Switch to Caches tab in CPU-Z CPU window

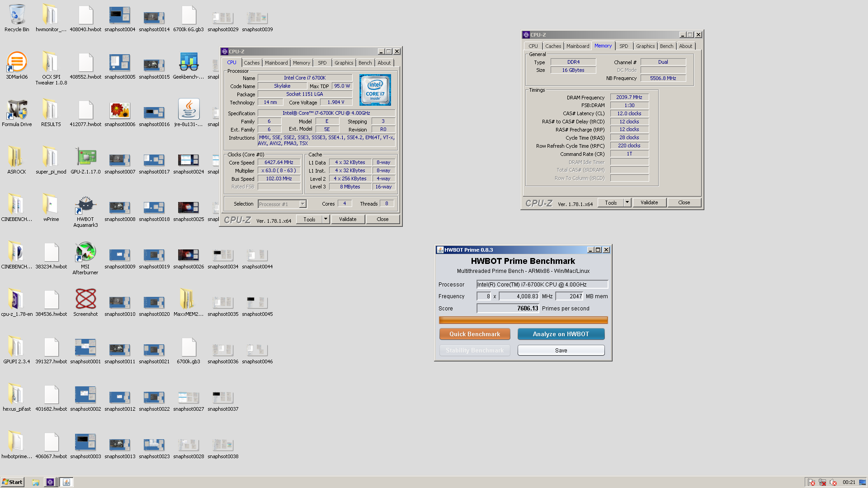252,63
